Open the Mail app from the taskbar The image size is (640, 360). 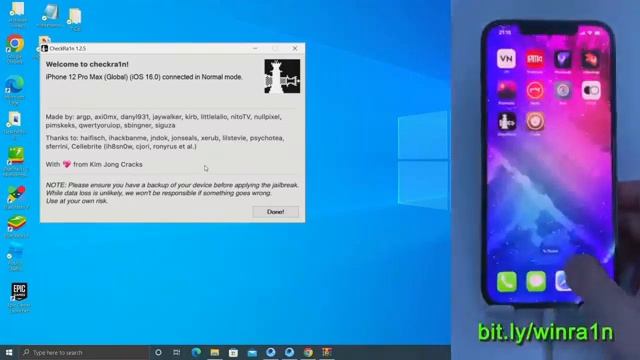click(x=252, y=352)
